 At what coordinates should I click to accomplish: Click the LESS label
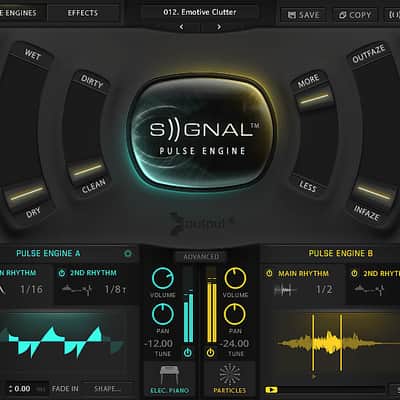pyautogui.click(x=307, y=186)
